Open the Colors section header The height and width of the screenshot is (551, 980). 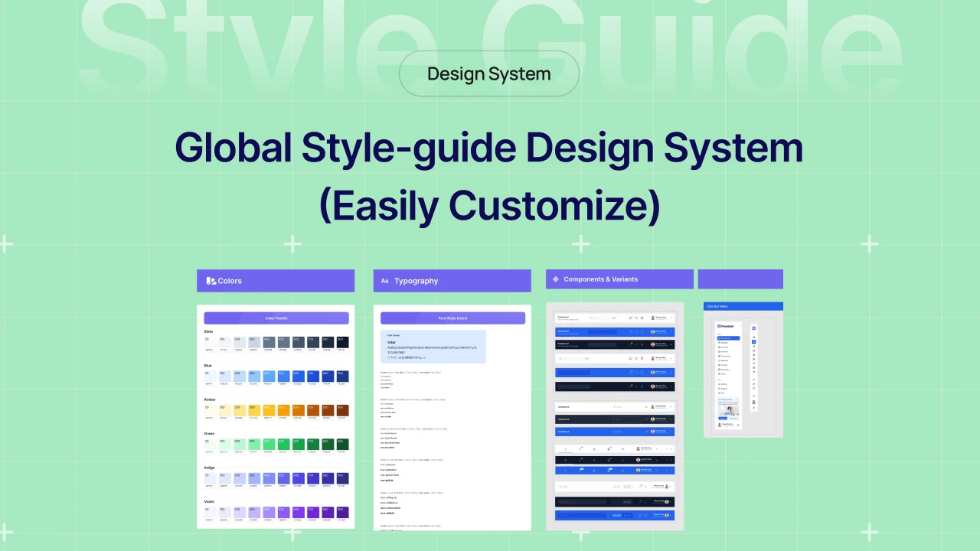276,281
